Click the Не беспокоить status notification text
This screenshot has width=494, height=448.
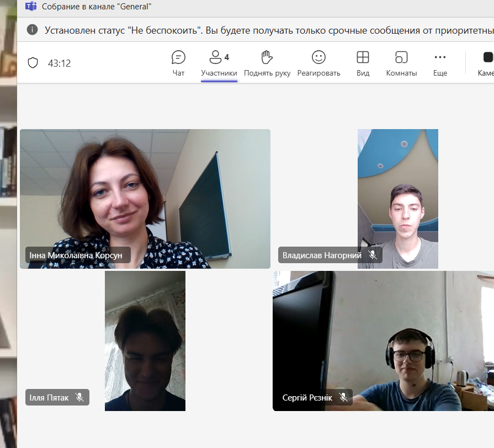coord(269,30)
